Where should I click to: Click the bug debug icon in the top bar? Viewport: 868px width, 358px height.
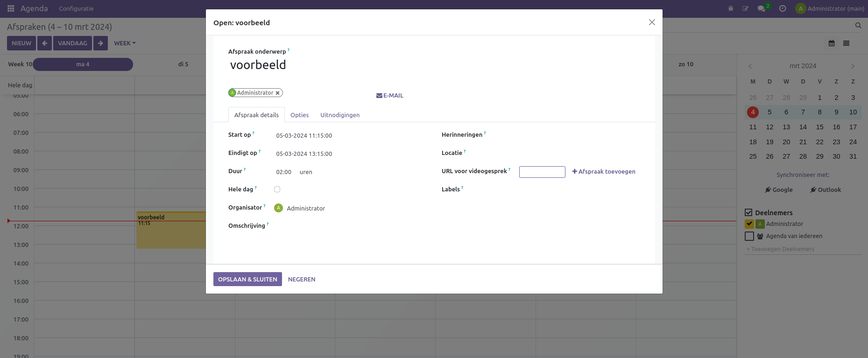(x=731, y=8)
